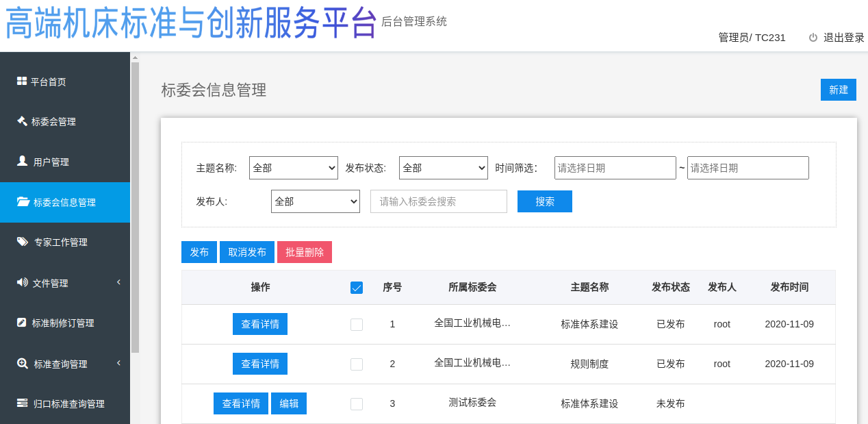868x424 pixels.
Task: Click the sidebar vertical scrollbar thumb
Action: point(135,205)
